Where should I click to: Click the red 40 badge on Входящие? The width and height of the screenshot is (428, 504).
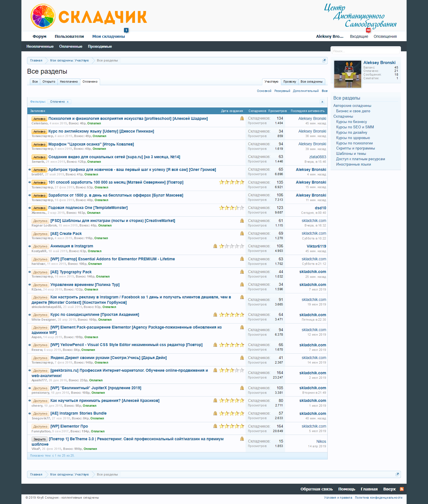368,30
